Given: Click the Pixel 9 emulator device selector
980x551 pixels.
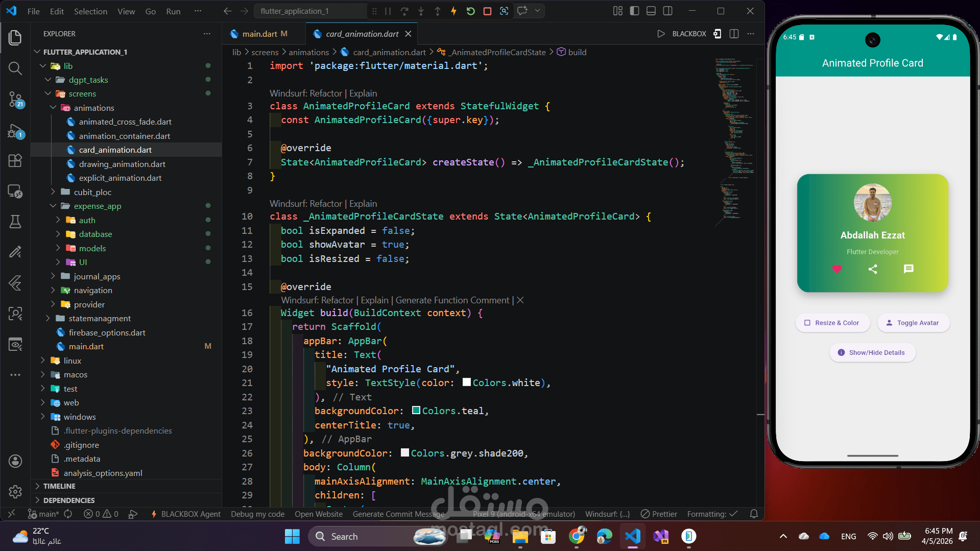Looking at the screenshot, I should pos(523,514).
